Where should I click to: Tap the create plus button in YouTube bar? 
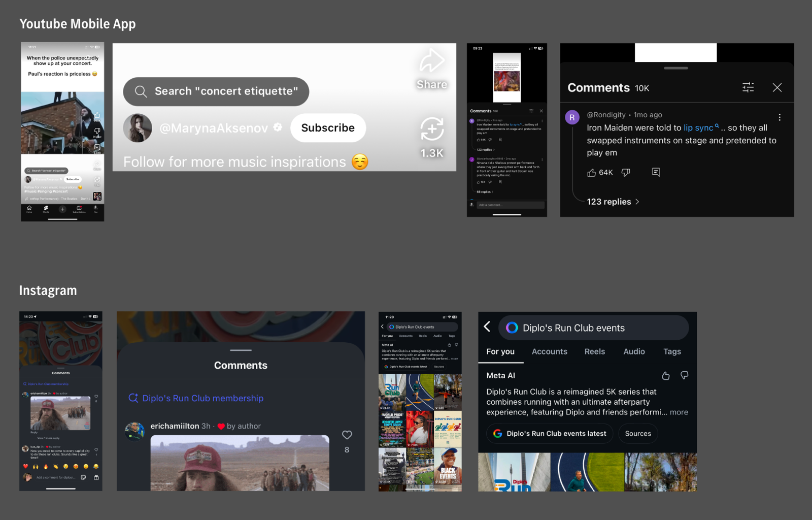pyautogui.click(x=62, y=209)
